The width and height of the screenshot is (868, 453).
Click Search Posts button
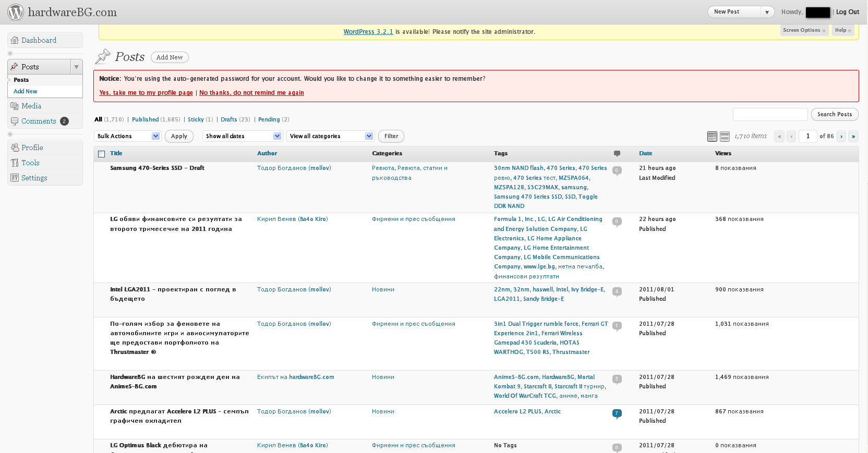click(835, 114)
